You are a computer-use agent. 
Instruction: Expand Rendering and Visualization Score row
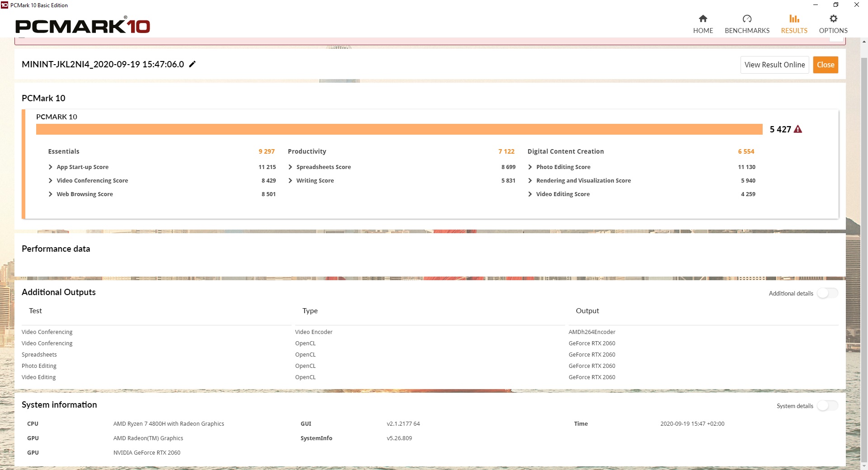(x=530, y=181)
